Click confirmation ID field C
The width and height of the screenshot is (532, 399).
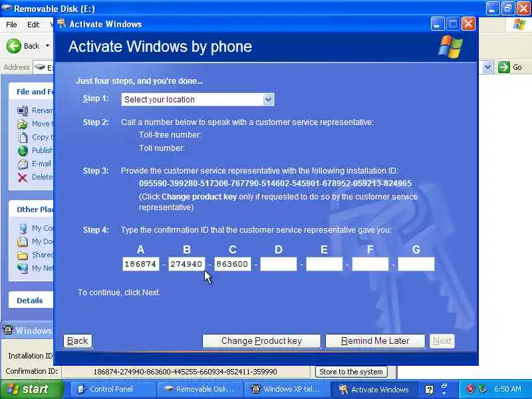(232, 264)
